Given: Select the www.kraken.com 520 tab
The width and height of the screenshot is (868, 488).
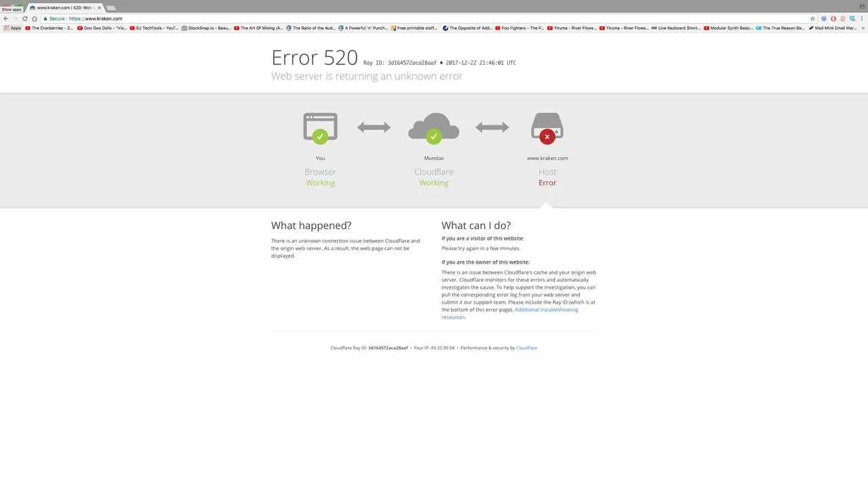Looking at the screenshot, I should point(65,7).
